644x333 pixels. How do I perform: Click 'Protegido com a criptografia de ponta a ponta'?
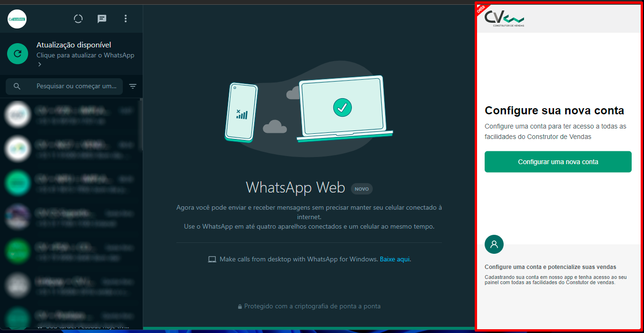click(313, 306)
